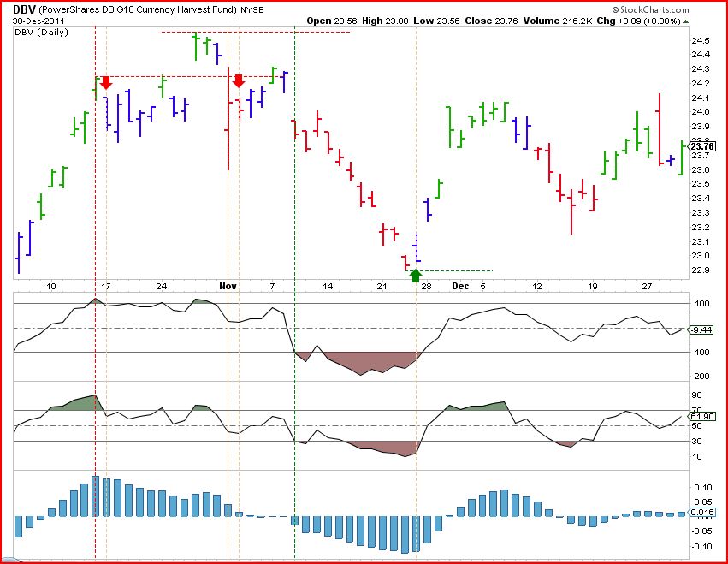Click the Dec month label on date axis
This screenshot has height=564, width=728.
(460, 286)
